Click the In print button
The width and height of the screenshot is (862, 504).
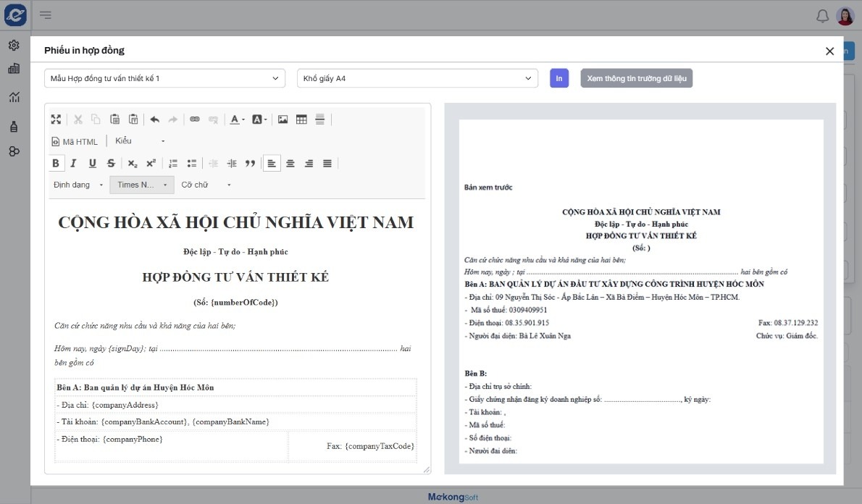558,78
